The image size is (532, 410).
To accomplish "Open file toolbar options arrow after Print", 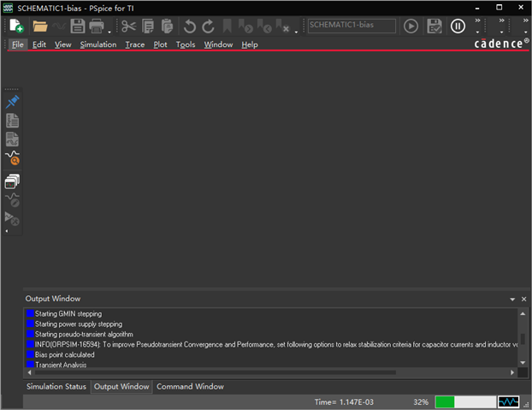I will pyautogui.click(x=109, y=32).
